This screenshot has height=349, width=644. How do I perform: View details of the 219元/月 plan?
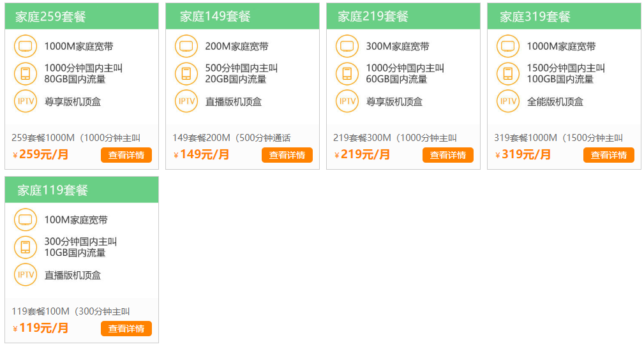coord(447,155)
